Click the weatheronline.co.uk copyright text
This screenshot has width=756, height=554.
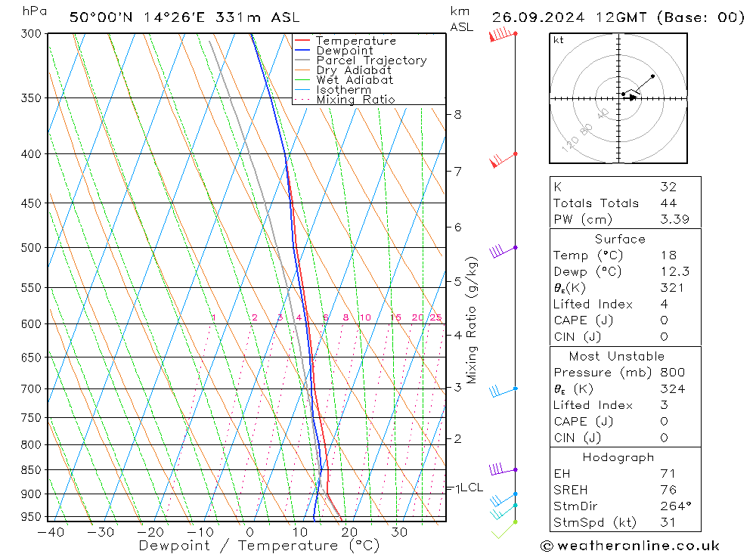[630, 546]
